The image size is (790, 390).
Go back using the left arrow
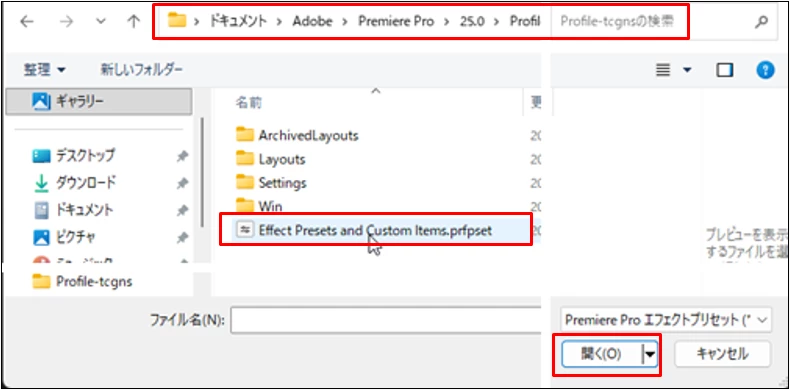[x=26, y=22]
